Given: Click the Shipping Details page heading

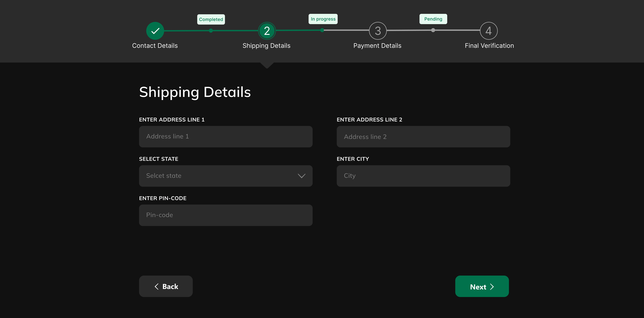Looking at the screenshot, I should click(x=195, y=92).
